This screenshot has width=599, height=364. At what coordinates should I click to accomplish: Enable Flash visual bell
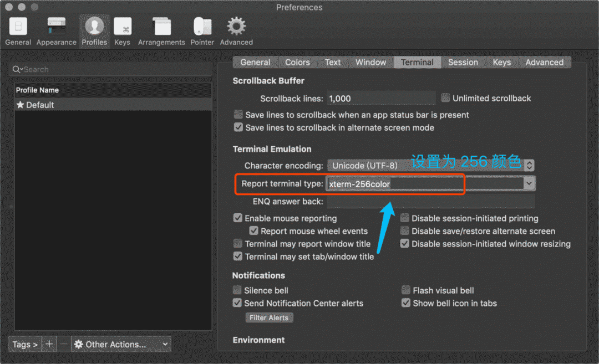405,290
